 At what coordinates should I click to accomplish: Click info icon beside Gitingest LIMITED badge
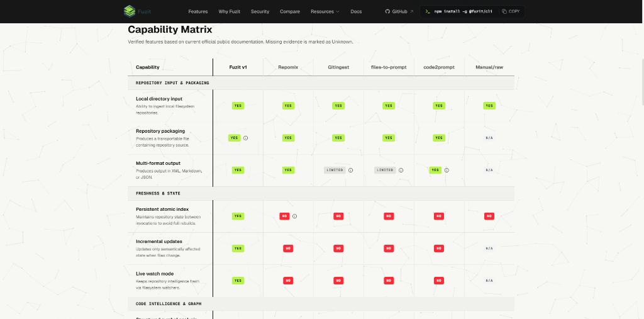[x=351, y=170]
